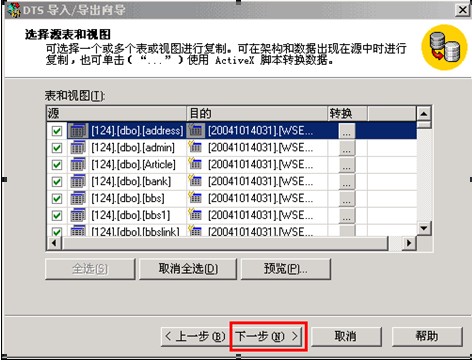Screen dimensions: 472x362
Task: Click the DTS wizard title bar icon
Action: 14,9
